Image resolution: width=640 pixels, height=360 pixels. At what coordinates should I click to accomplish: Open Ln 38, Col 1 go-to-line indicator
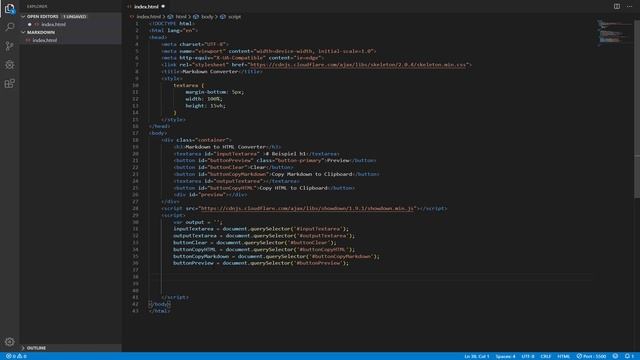coord(476,356)
